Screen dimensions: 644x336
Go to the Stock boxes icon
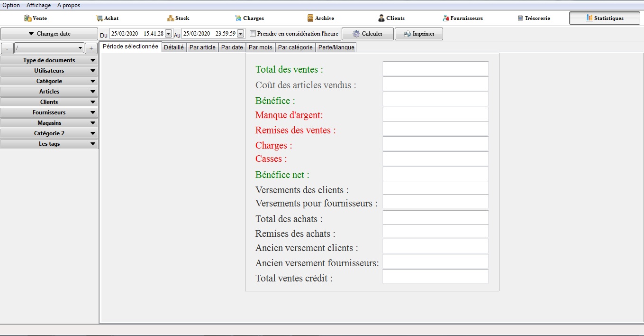(x=171, y=18)
